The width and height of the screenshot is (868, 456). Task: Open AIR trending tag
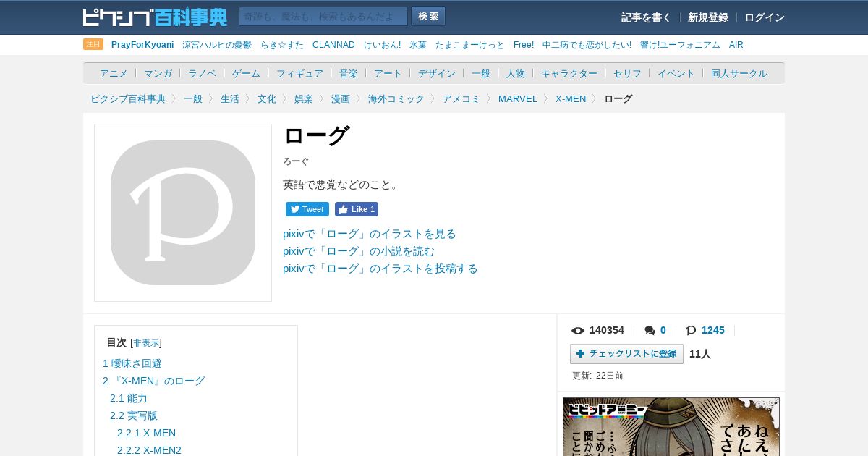(x=736, y=45)
